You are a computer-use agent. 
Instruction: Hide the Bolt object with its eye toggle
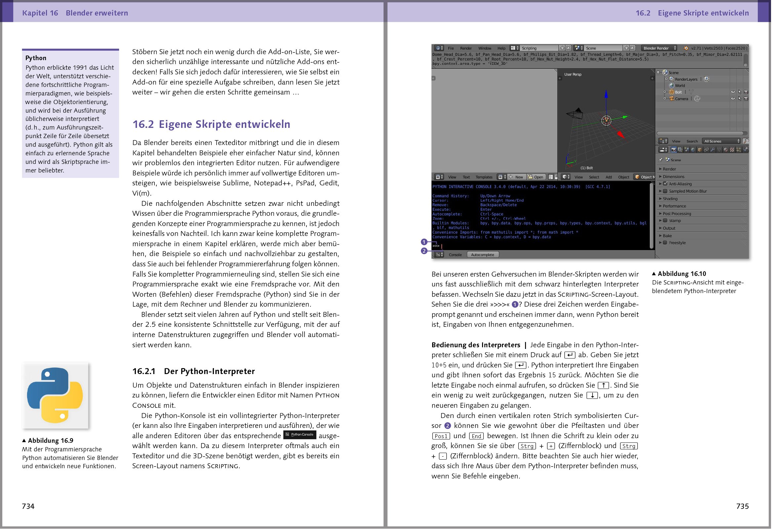(733, 92)
